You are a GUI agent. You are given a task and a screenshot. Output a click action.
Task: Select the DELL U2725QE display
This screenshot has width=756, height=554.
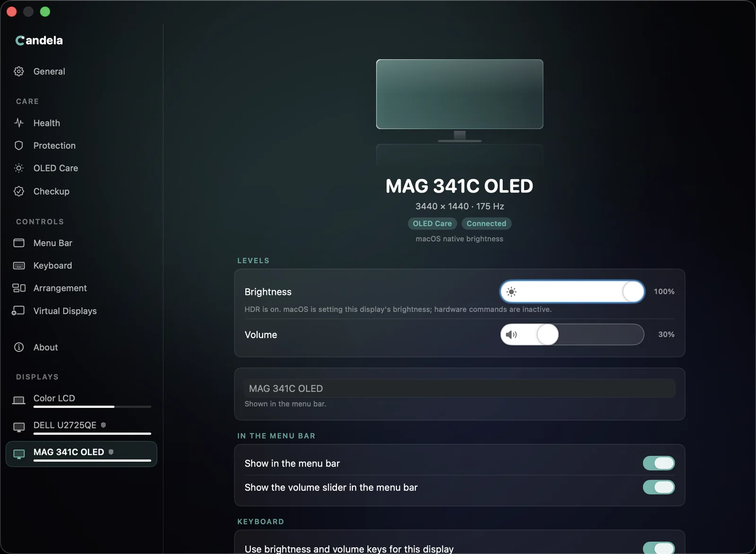(x=81, y=427)
